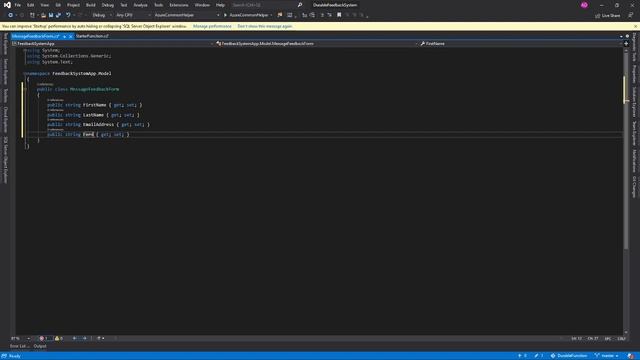640x360 pixels.
Task: Collapse the MessageFeedbackForm class block
Action: click(24, 89)
